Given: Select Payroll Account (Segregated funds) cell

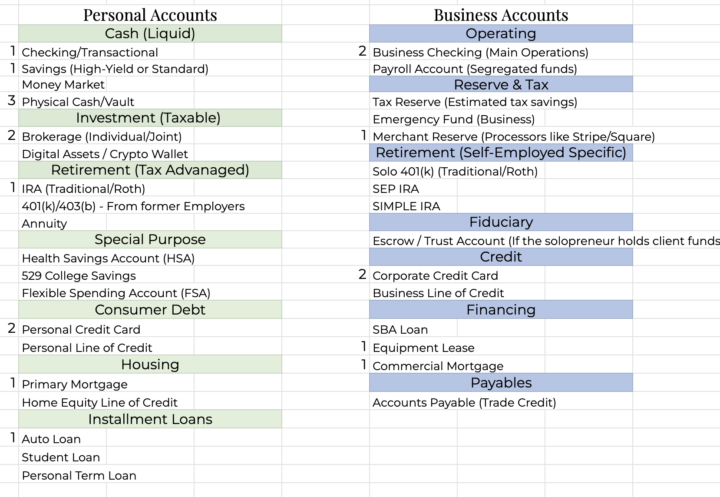Looking at the screenshot, I should 475,69.
